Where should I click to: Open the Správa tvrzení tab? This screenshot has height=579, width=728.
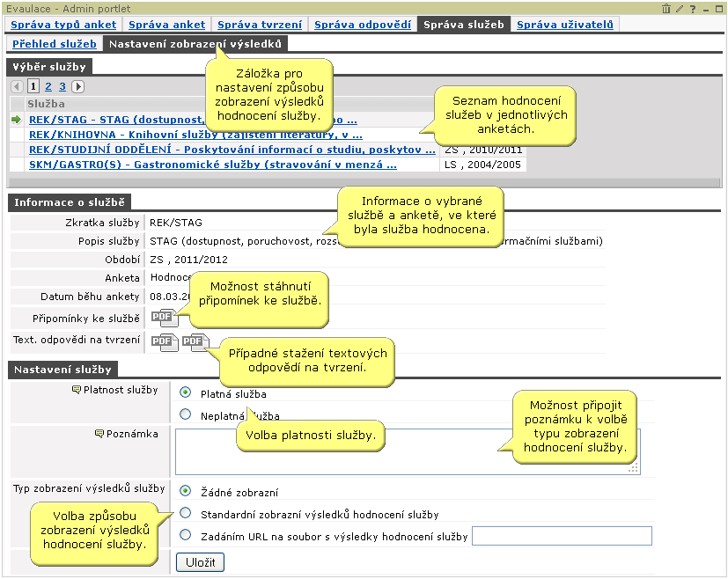[x=260, y=25]
